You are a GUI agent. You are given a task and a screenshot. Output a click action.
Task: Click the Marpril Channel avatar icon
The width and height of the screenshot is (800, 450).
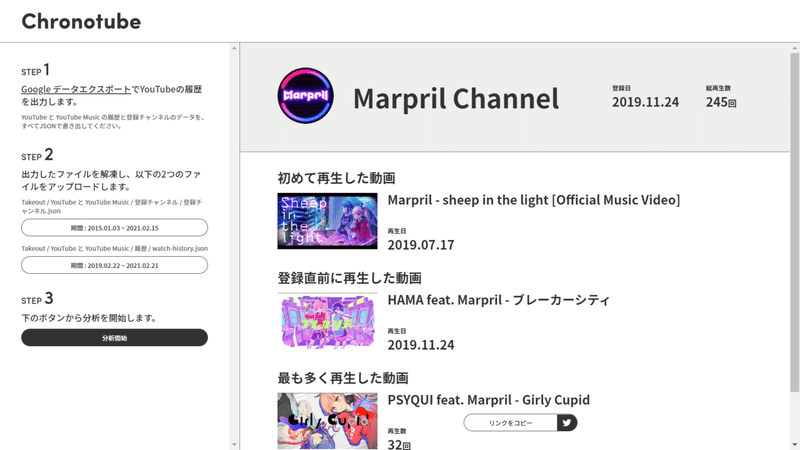306,96
